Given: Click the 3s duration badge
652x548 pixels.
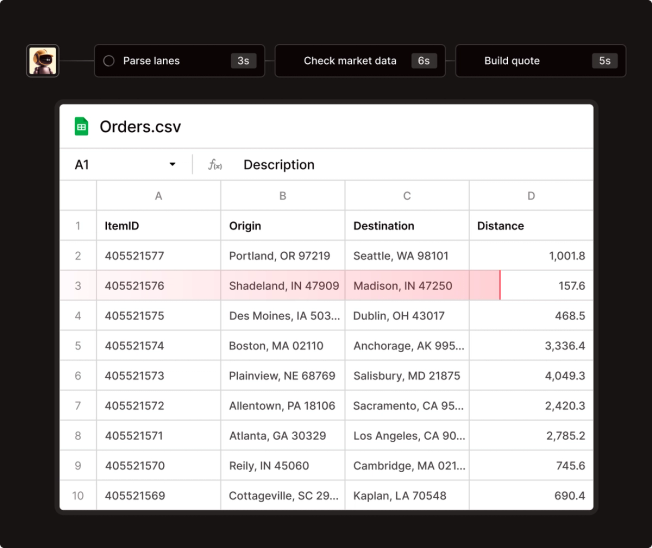Looking at the screenshot, I should click(x=243, y=61).
